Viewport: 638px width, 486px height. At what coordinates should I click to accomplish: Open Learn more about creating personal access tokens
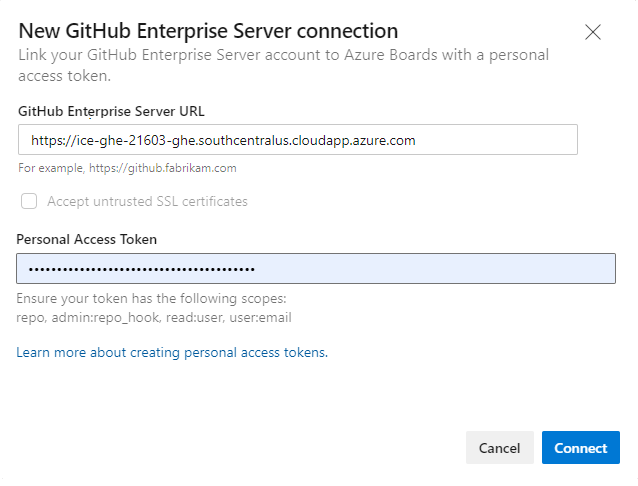(x=172, y=352)
